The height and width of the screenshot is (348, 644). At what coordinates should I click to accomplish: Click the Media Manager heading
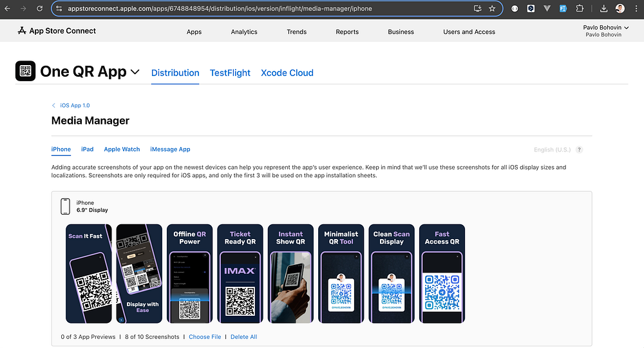click(90, 121)
